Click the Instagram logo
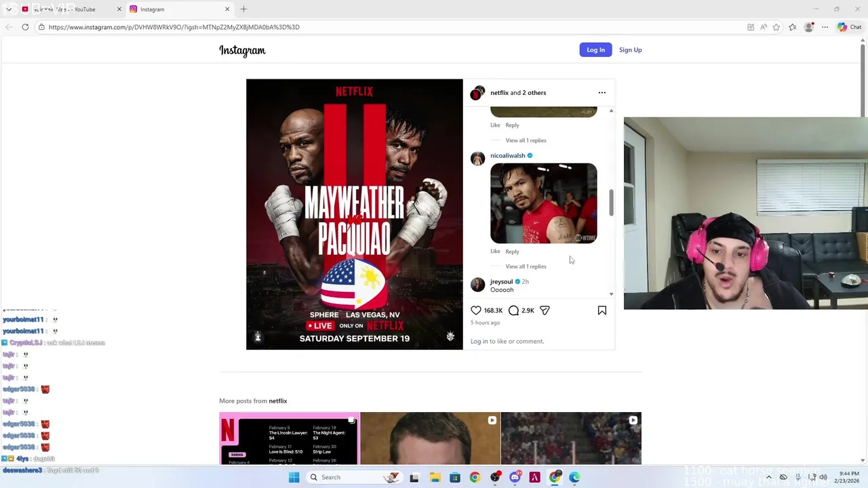The image size is (868, 488). (x=242, y=50)
